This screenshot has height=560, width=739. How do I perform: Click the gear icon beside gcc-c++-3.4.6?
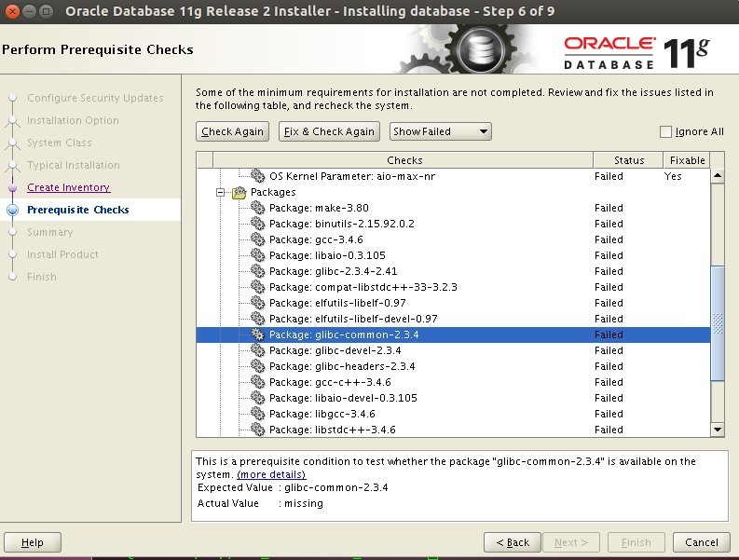coord(257,382)
